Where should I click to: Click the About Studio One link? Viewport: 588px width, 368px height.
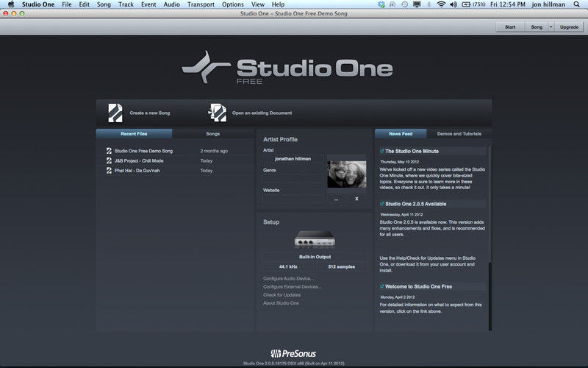(281, 303)
